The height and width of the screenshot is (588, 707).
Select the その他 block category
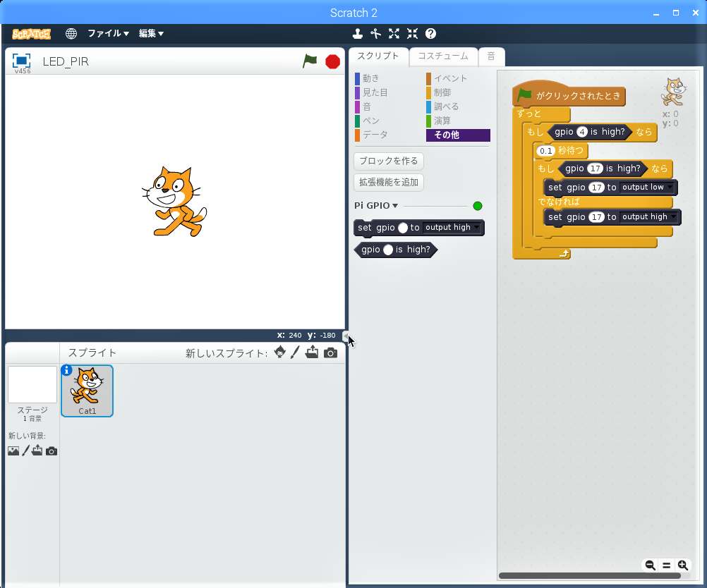[x=458, y=135]
